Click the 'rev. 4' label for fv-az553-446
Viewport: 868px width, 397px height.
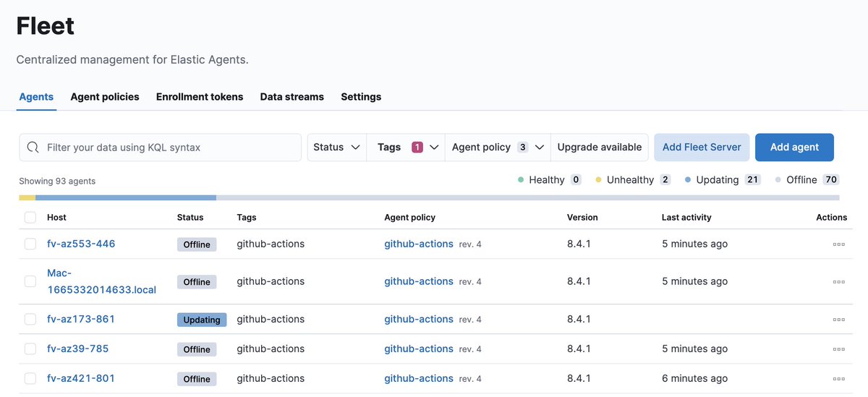pos(470,244)
